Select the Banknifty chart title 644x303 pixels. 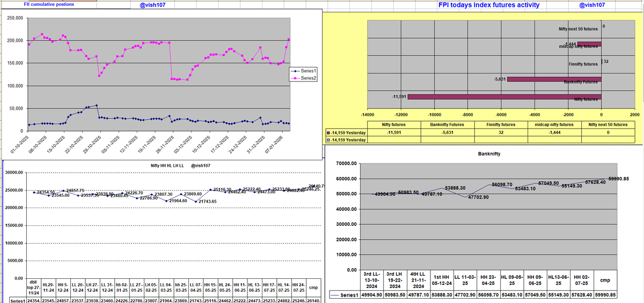(x=488, y=153)
